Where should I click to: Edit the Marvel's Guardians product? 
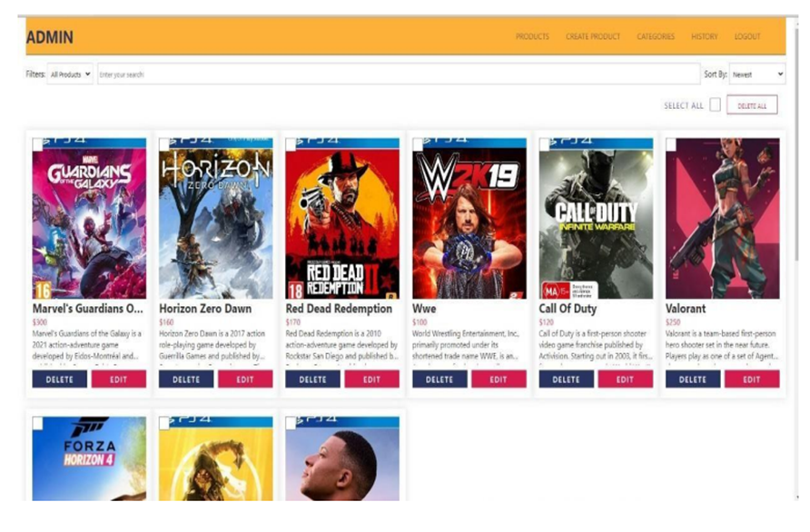(119, 379)
